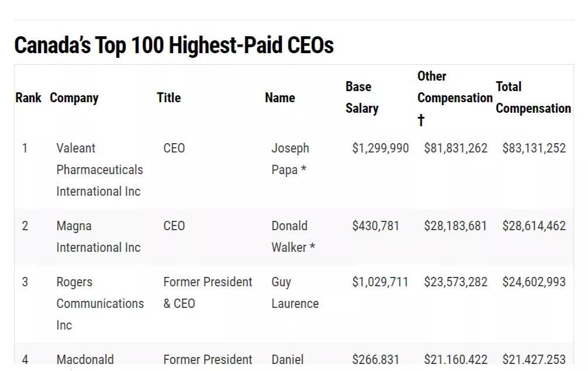Select the Guy Laurence name cell

(x=295, y=293)
